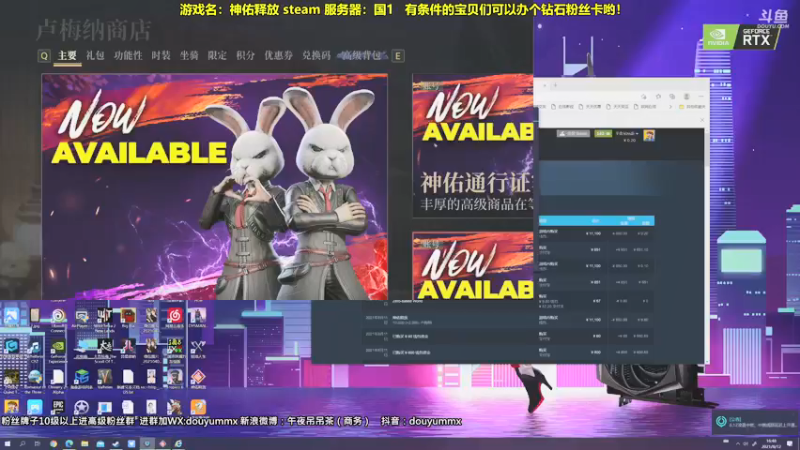Screen dimensions: 800x450
Task: Open Microsoft Edge from the taskbar
Action: coord(69,444)
